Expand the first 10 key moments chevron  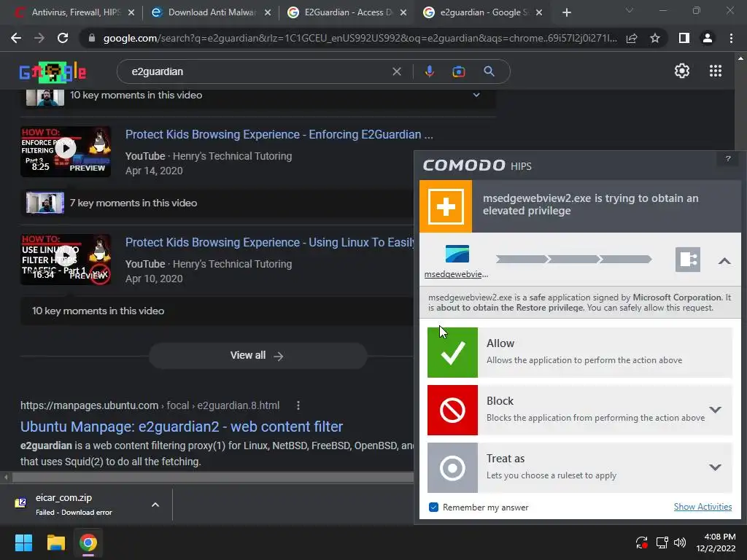tap(476, 95)
